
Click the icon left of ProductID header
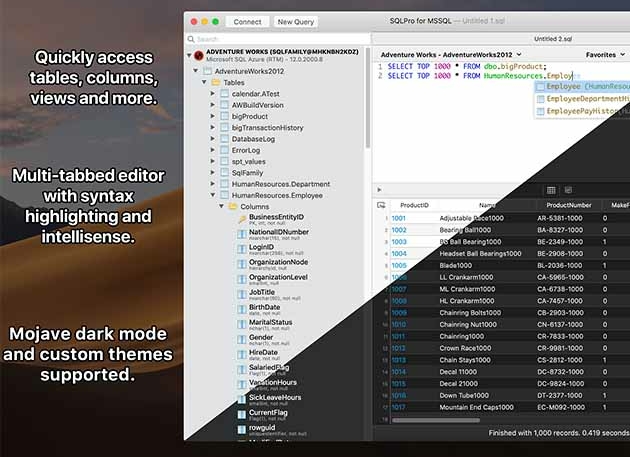(381, 204)
